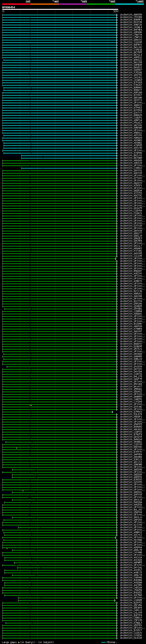The width and height of the screenshot is (146, 644).
Task: Click the cyan =50char scale legend
Action: coord(109,642)
